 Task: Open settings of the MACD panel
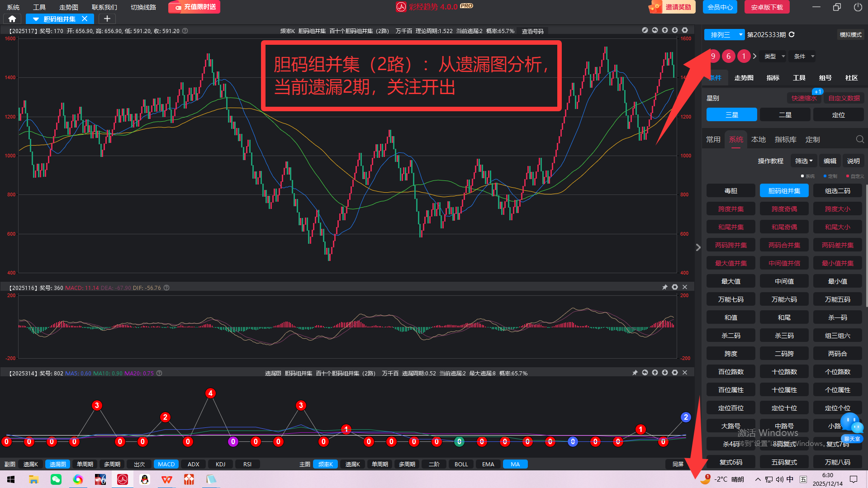674,287
